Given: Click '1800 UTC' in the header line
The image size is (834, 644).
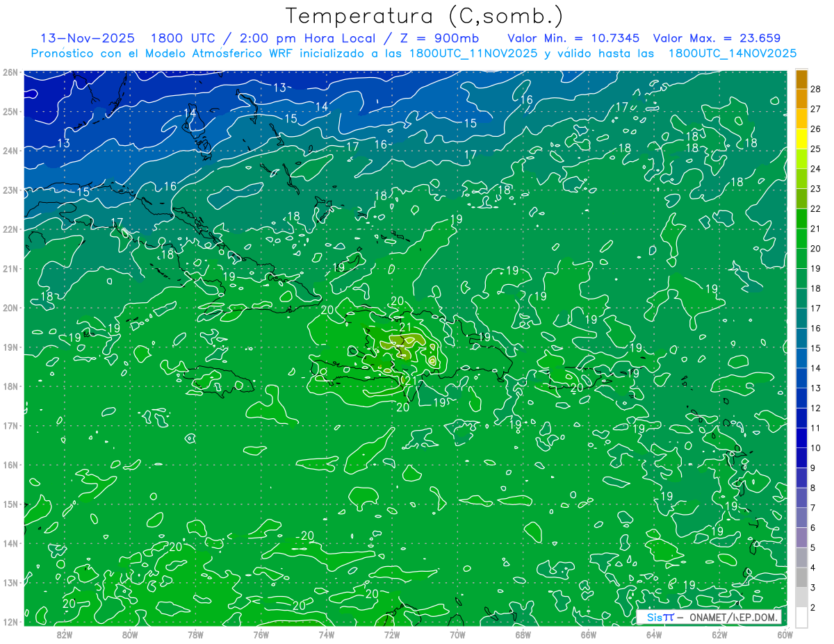Looking at the screenshot, I should 183,39.
